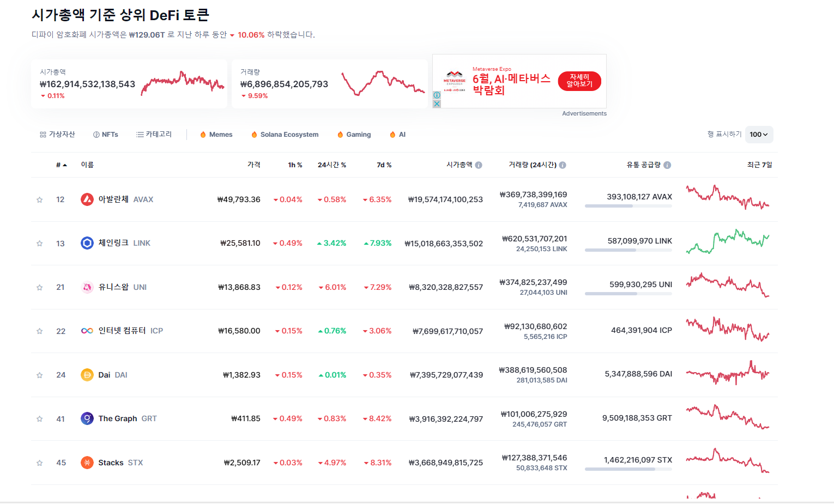Add The Graph GRT to watchlist star
Image resolution: width=834 pixels, height=504 pixels.
[x=39, y=419]
